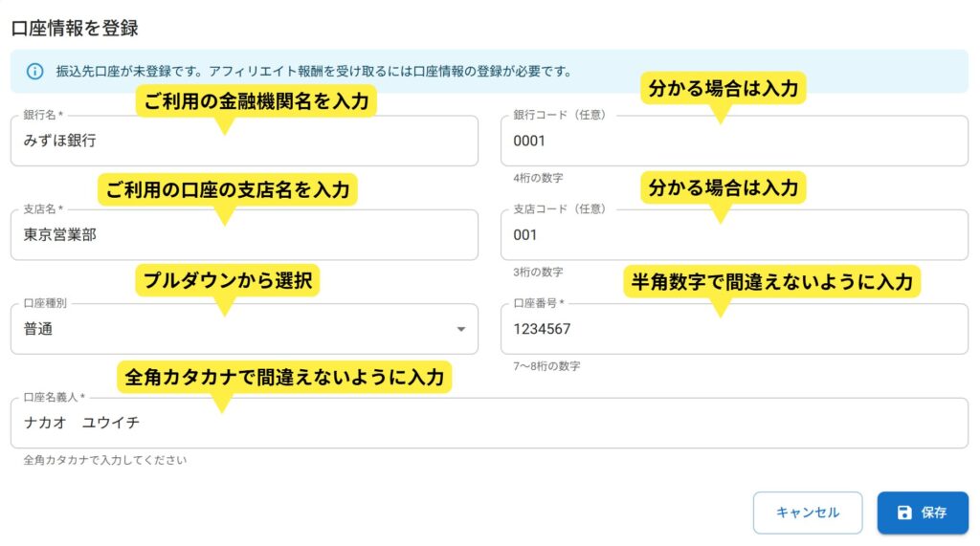Click the 分かる場合は入力 callout above 銀行コード
The height and width of the screenshot is (546, 980).
723,90
